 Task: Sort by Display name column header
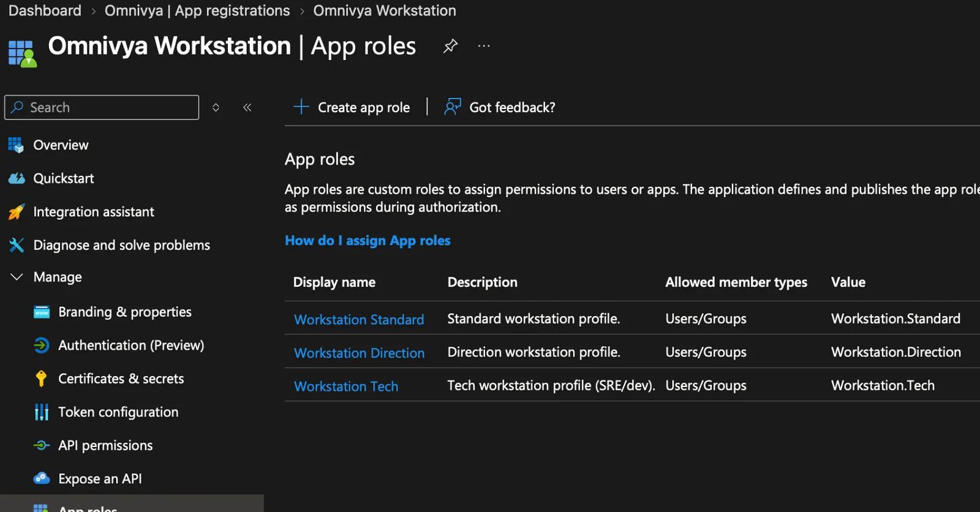[x=334, y=282]
